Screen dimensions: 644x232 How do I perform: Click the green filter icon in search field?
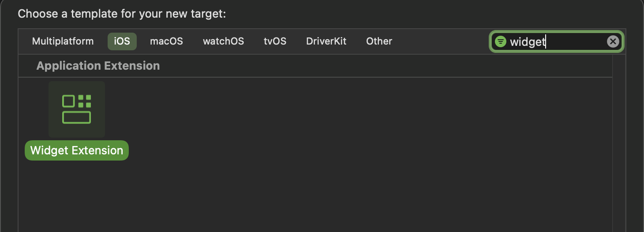(x=500, y=41)
